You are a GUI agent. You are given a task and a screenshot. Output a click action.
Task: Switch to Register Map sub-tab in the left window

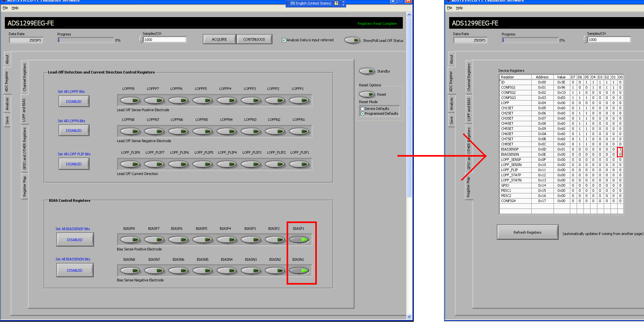24,186
